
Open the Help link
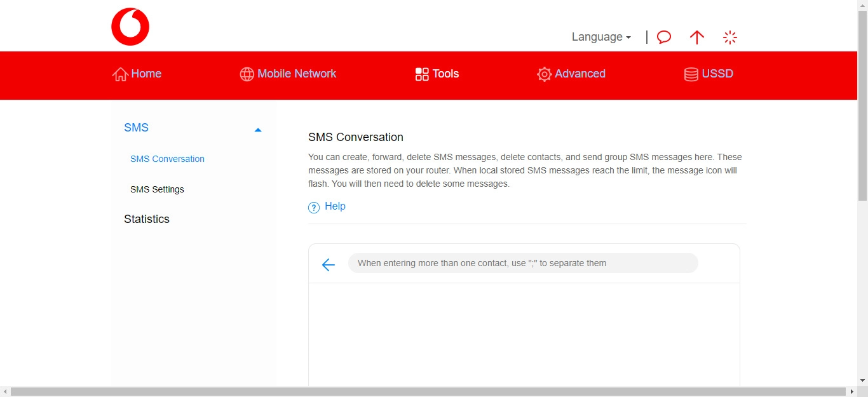(x=335, y=206)
